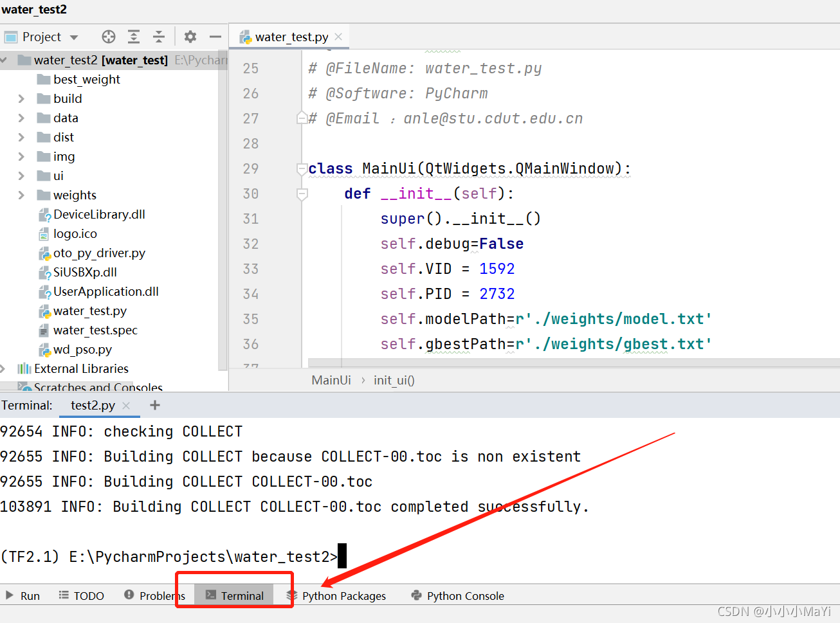Image resolution: width=840 pixels, height=623 pixels.
Task: Close the water_test.py editor tab
Action: (x=338, y=37)
